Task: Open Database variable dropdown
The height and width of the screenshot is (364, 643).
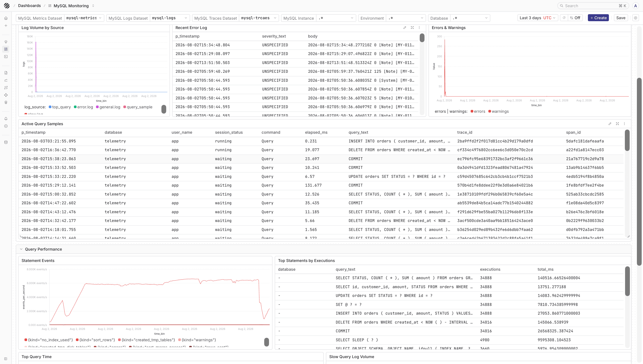Action: [470, 18]
